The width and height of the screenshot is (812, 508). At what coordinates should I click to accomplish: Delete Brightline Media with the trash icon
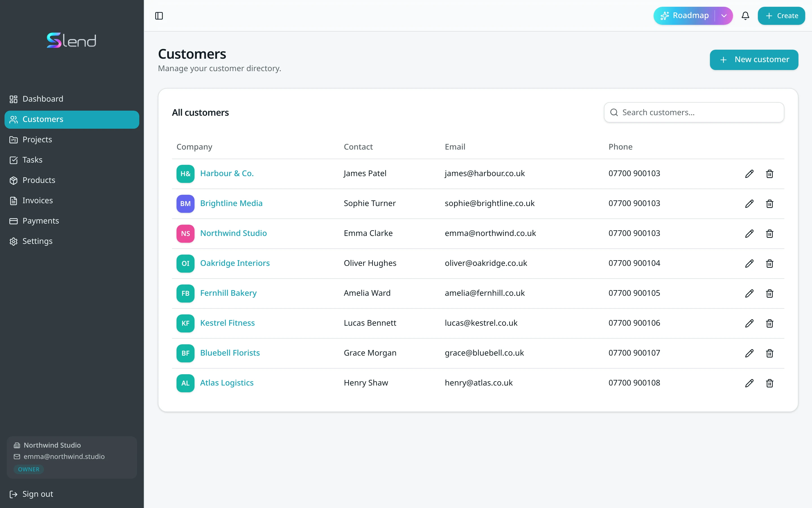770,203
